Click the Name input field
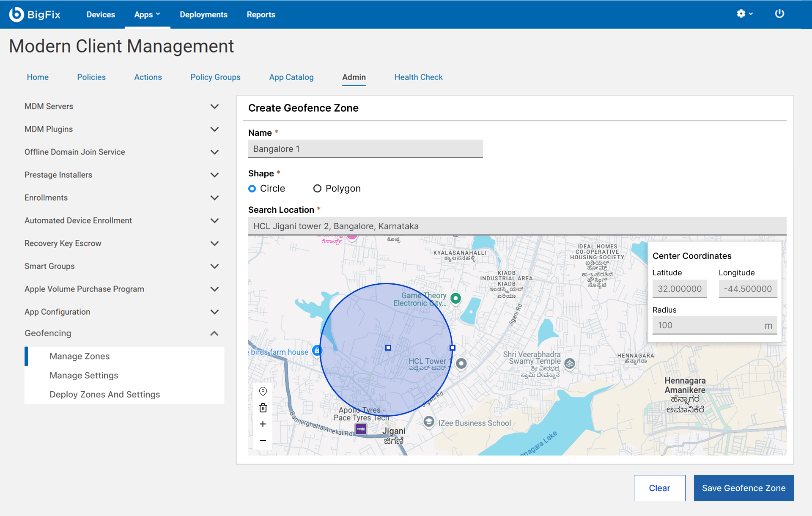The width and height of the screenshot is (812, 516). 365,149
